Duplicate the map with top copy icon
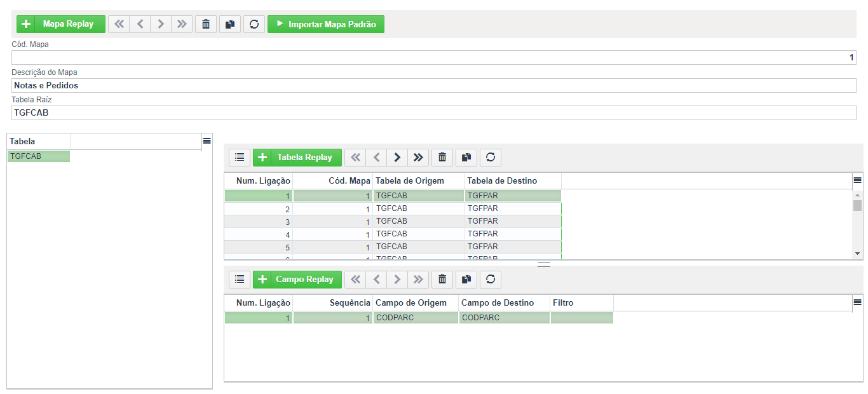The width and height of the screenshot is (868, 394). tap(230, 24)
